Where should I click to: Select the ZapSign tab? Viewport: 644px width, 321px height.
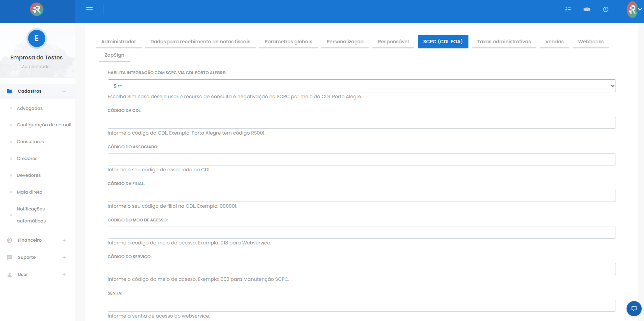pyautogui.click(x=114, y=55)
